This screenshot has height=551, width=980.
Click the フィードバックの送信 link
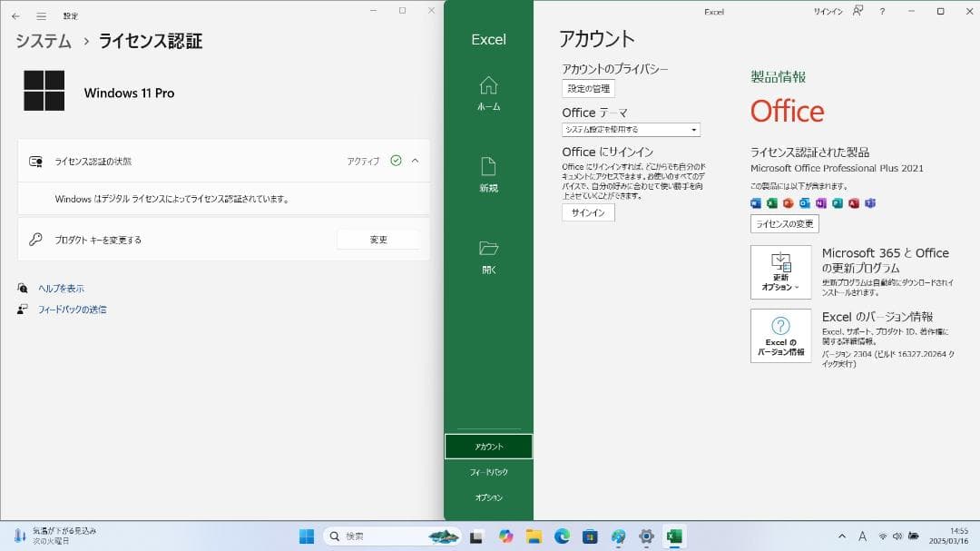(73, 310)
